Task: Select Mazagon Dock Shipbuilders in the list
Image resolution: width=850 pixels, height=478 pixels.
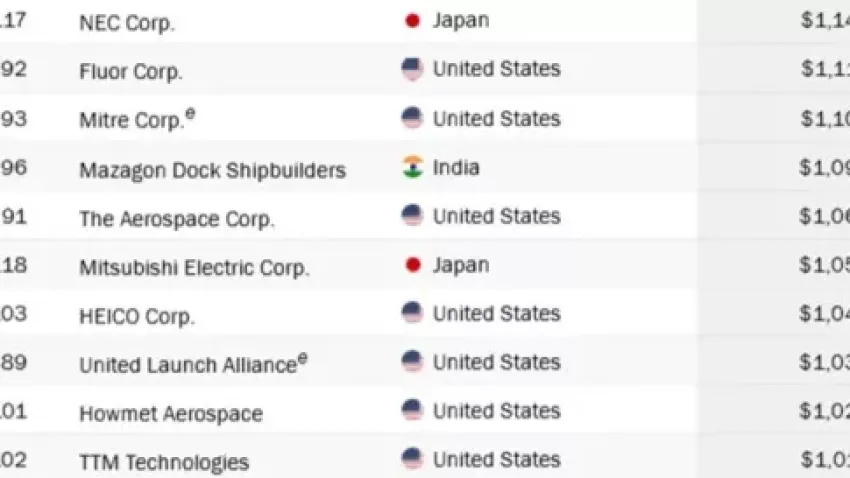Action: 212,170
